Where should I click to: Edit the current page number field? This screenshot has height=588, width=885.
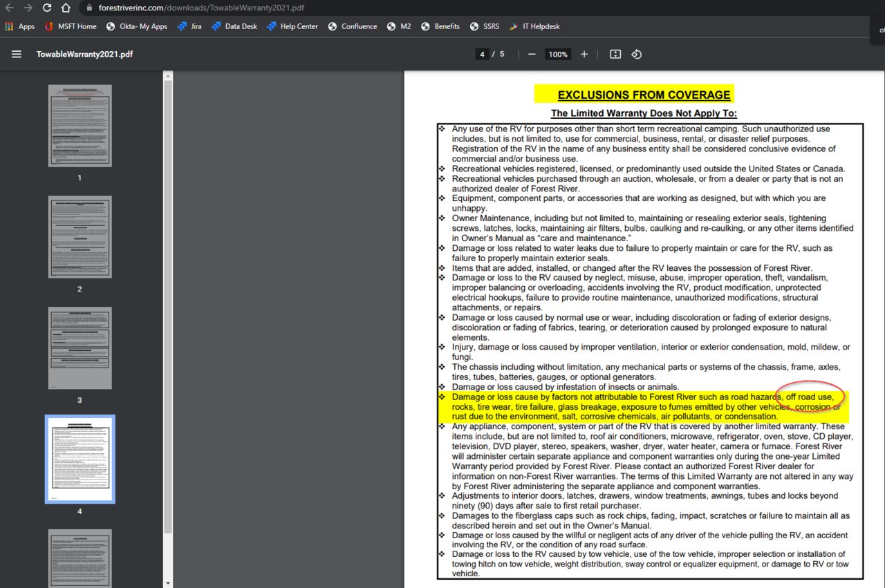[x=481, y=54]
